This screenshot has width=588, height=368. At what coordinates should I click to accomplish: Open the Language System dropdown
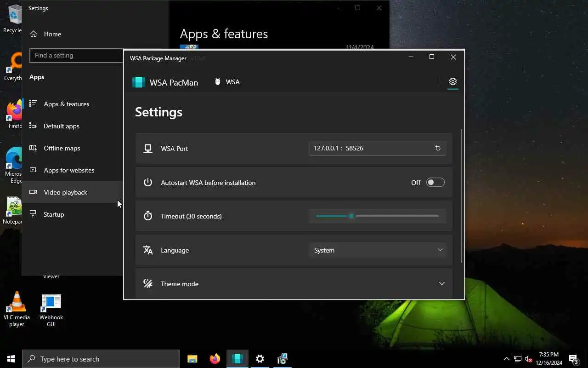378,250
